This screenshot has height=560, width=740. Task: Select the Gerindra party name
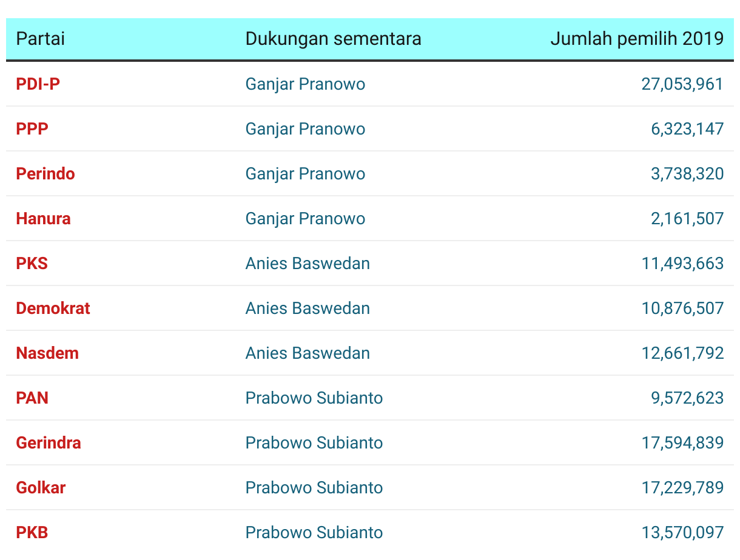(49, 442)
